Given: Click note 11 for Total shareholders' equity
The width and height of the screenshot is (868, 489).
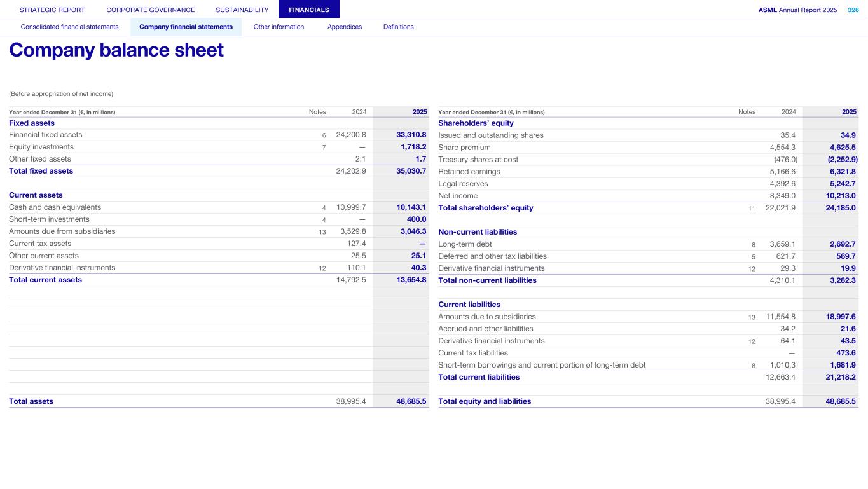Looking at the screenshot, I should click(752, 209).
